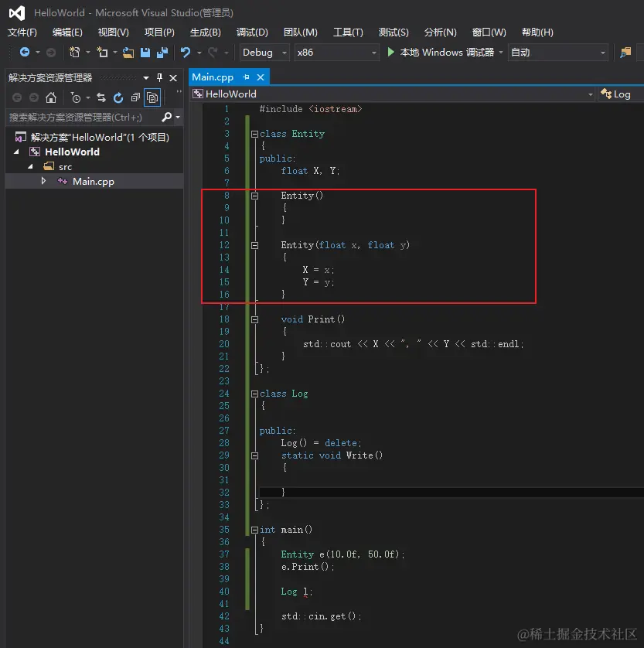Collapse the src folder node
The width and height of the screenshot is (644, 648).
tap(30, 166)
